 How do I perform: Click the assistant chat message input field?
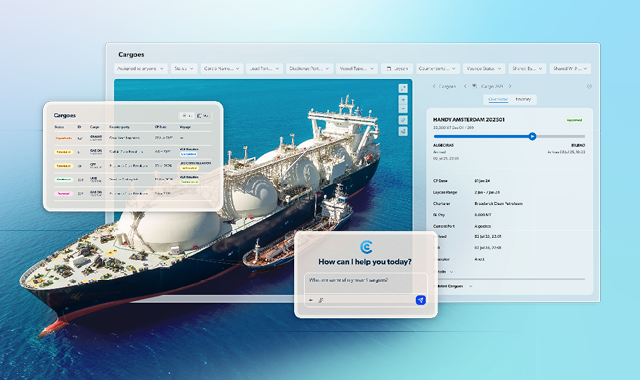pyautogui.click(x=365, y=283)
